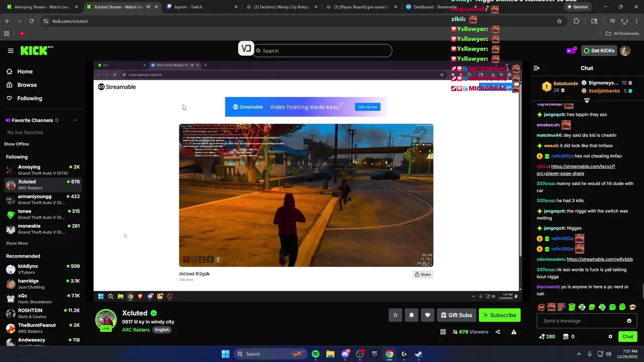Screen dimensions: 644x362
Task: Click the 8abatunde top gifter name
Action: 566,83
